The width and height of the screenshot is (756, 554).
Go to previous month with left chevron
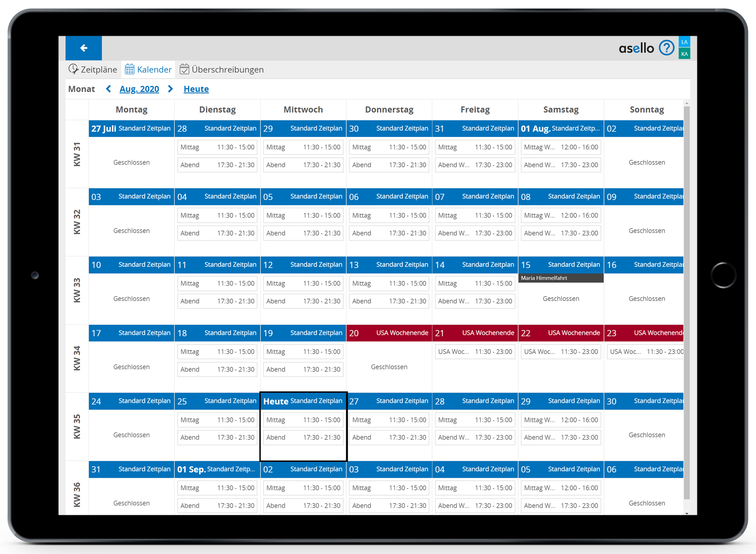109,89
